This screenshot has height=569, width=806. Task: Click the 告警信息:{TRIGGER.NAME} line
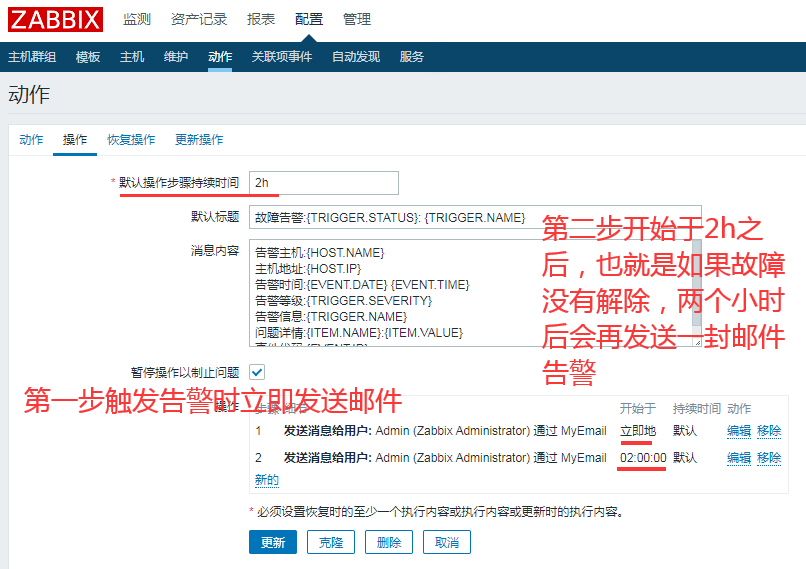point(331,317)
